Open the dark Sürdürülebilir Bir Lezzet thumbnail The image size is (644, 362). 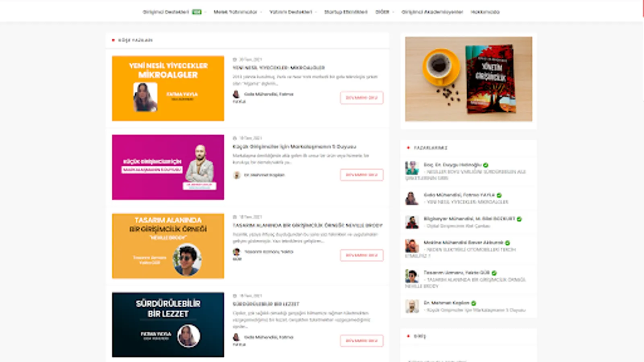click(168, 325)
